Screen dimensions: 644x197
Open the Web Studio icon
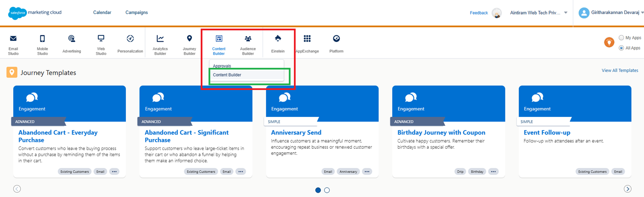click(101, 39)
